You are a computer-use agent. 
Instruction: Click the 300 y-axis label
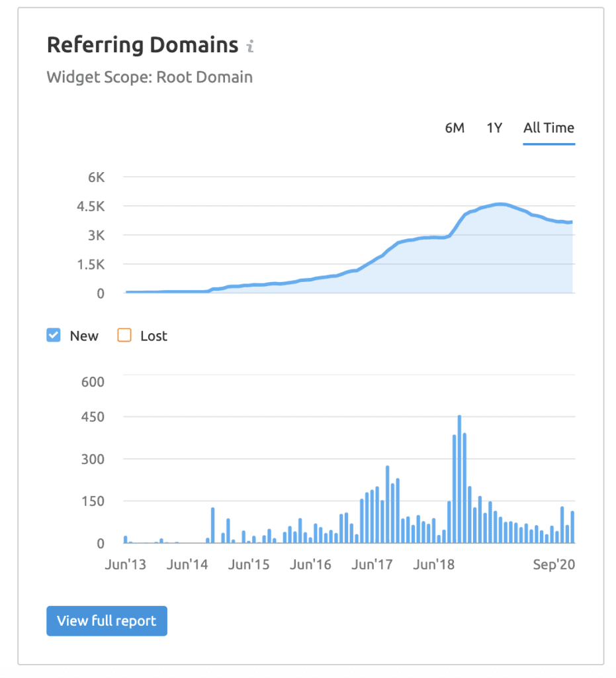[x=93, y=460]
